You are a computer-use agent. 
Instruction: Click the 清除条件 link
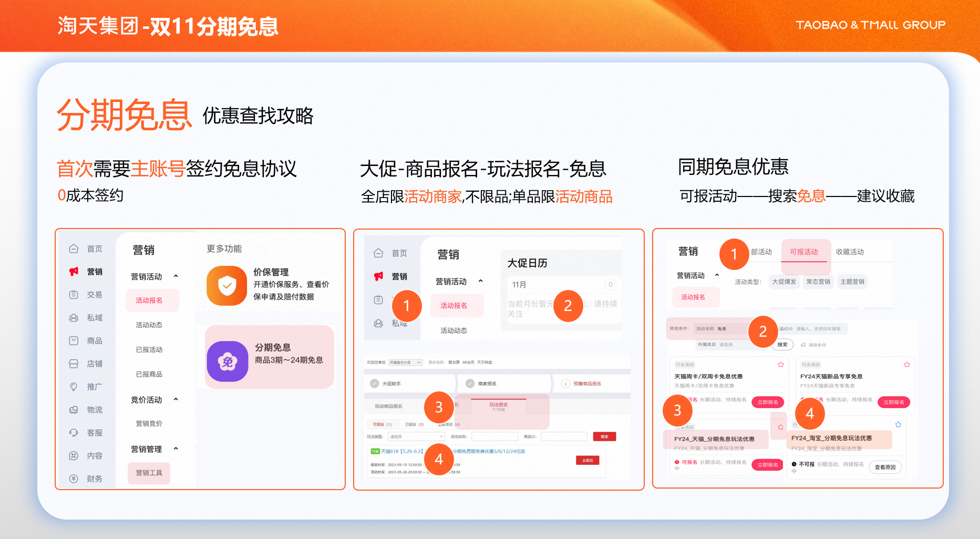pos(817,345)
